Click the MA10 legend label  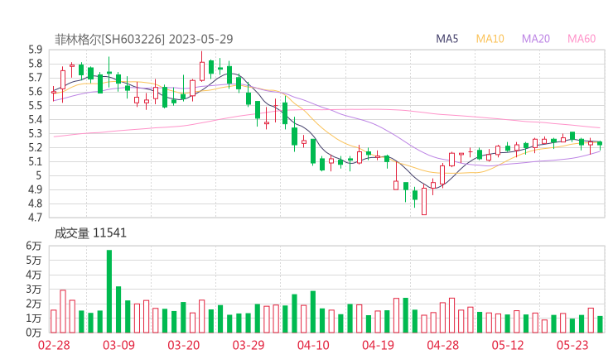click(x=490, y=39)
